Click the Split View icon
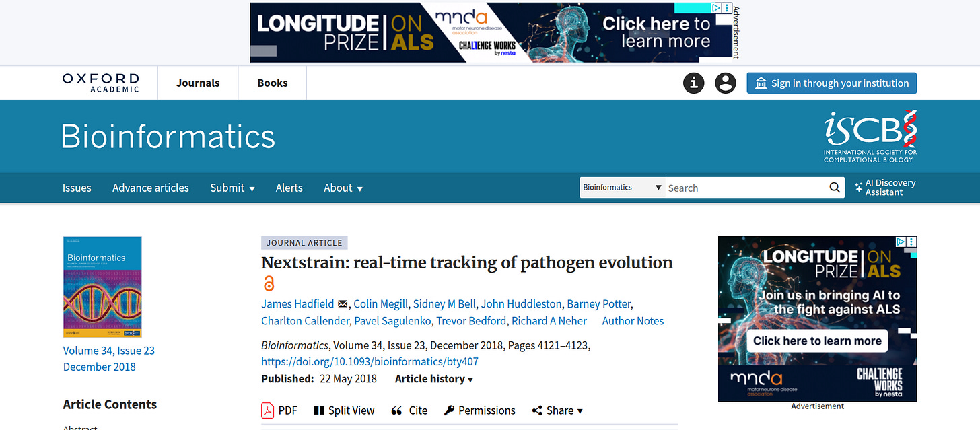Image resolution: width=980 pixels, height=430 pixels. pos(319,410)
